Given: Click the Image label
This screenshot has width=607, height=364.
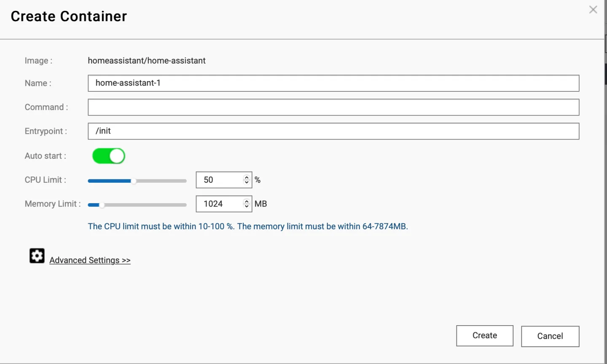Looking at the screenshot, I should (x=38, y=61).
